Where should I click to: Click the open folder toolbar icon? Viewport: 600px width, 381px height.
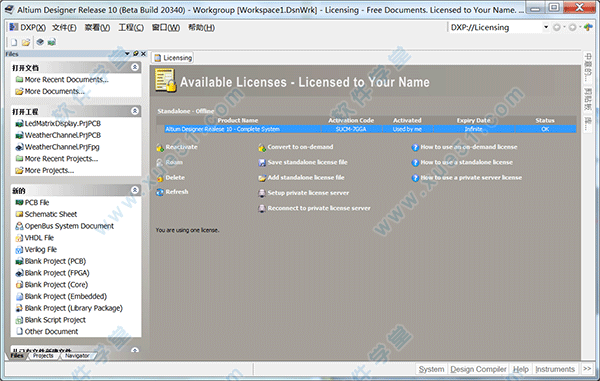26,42
